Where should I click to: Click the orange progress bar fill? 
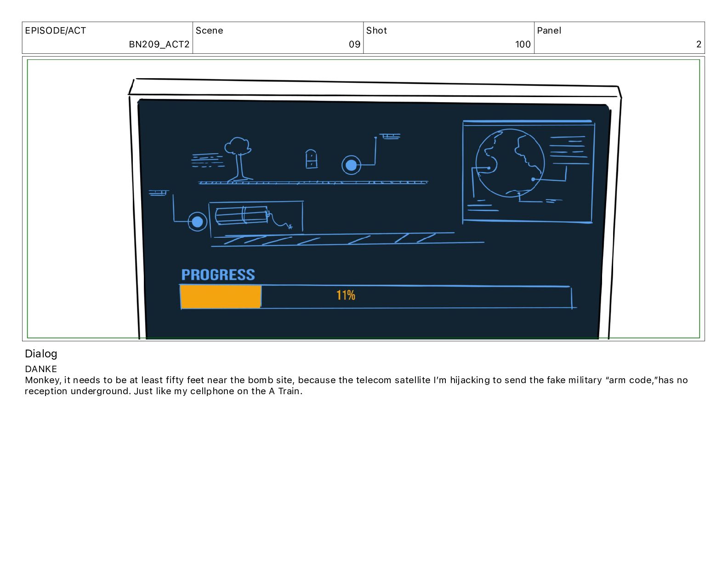point(221,297)
